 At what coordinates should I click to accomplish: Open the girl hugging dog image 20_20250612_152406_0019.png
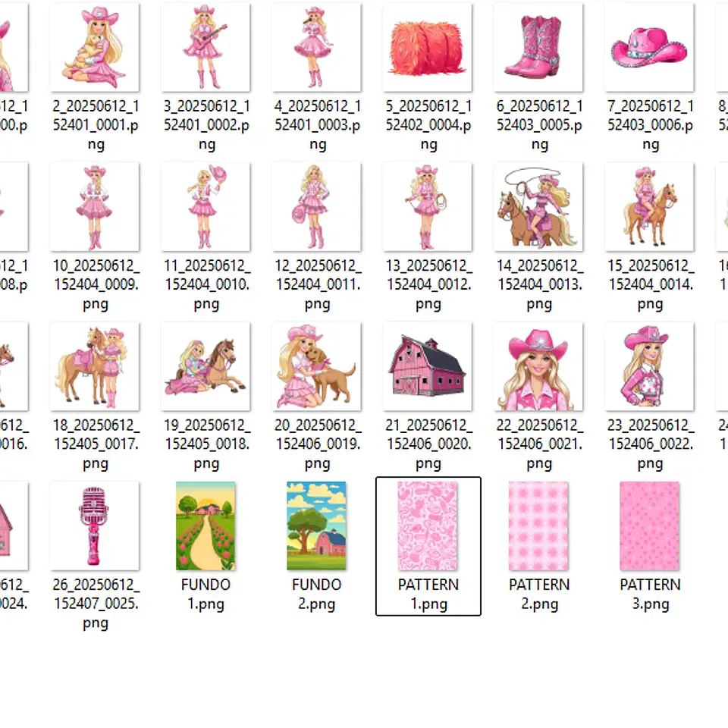[x=317, y=366]
